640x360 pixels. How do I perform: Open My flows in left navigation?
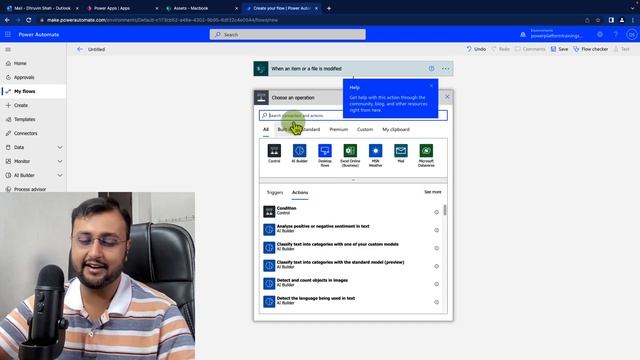coord(33,91)
